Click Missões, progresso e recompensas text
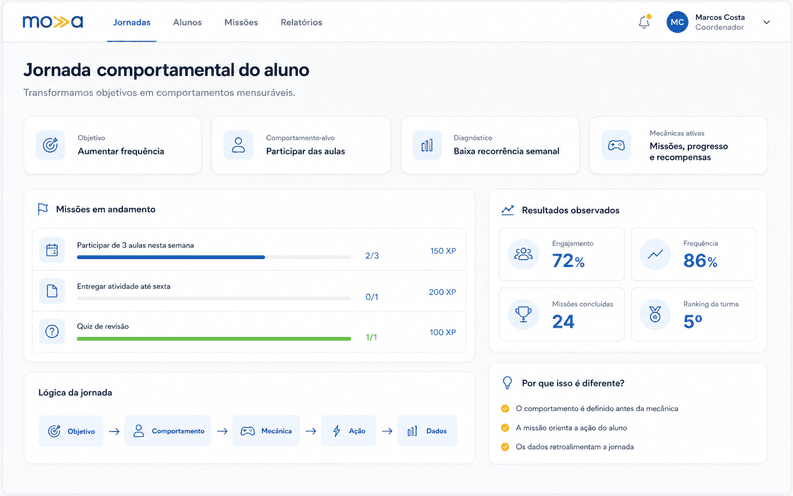 coord(689,152)
